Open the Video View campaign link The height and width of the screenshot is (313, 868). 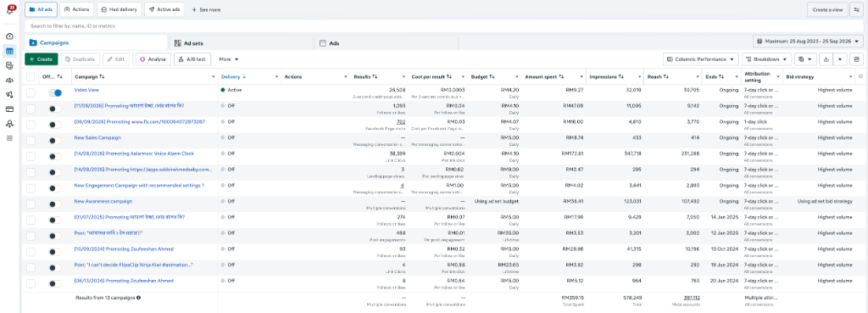point(86,90)
